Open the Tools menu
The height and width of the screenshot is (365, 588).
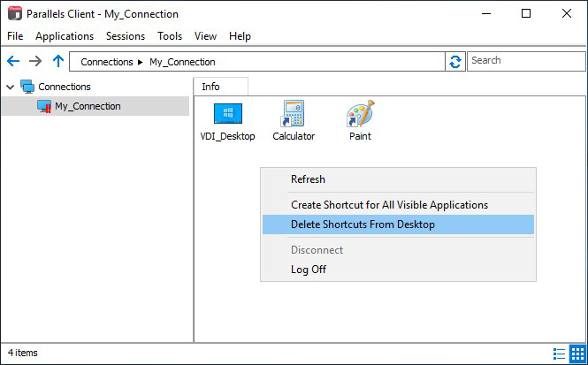[x=170, y=36]
